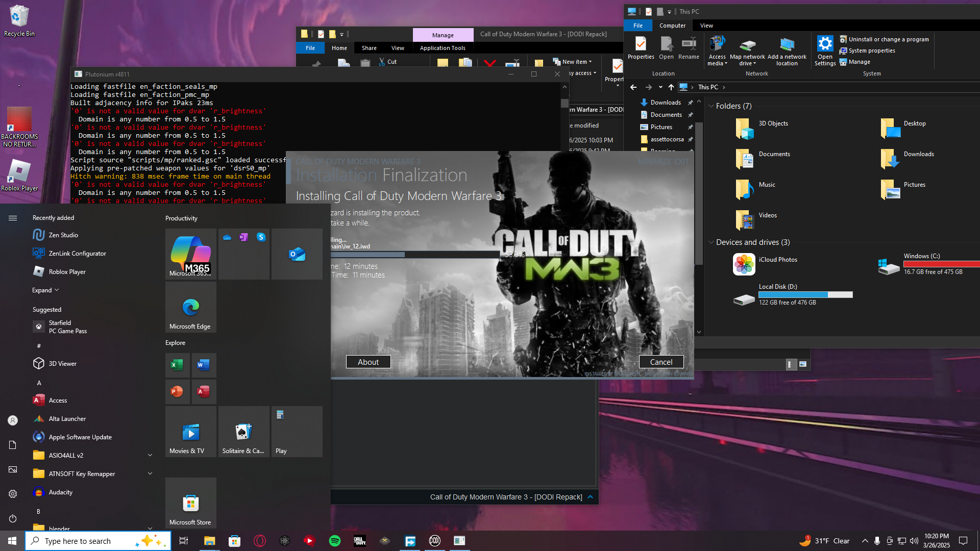The width and height of the screenshot is (980, 551).
Task: Click the Zen Studio app entry
Action: click(63, 235)
